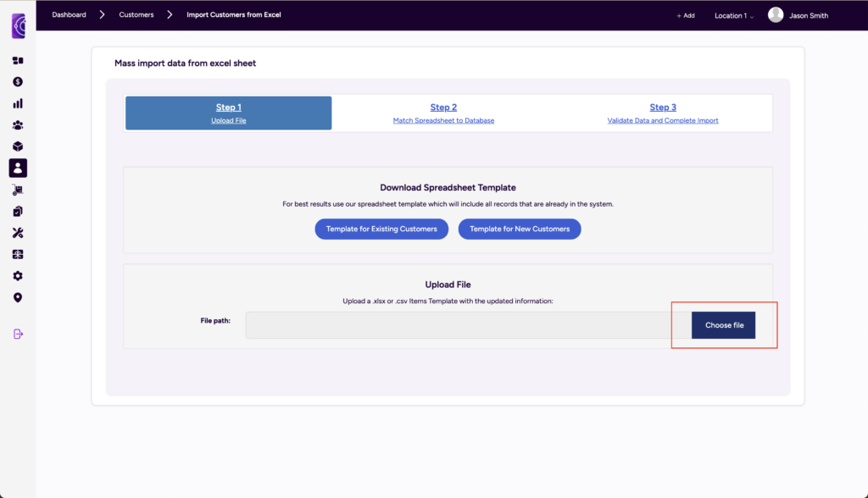868x498 pixels.
Task: Go to Step 3 Validate Data tab
Action: pos(663,113)
